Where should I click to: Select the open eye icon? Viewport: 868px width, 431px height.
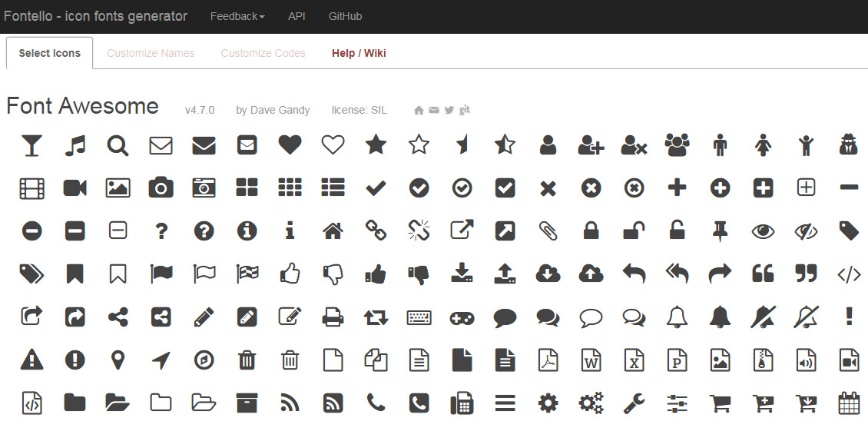coord(763,230)
